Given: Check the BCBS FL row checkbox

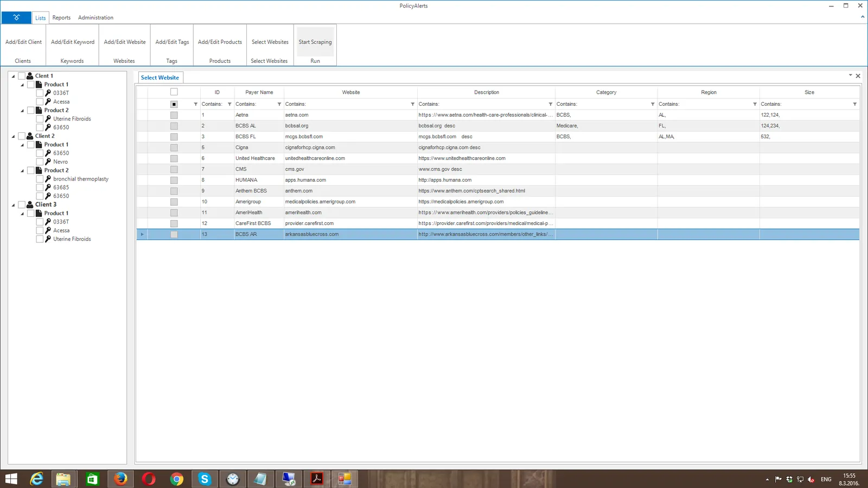Looking at the screenshot, I should coord(174,137).
